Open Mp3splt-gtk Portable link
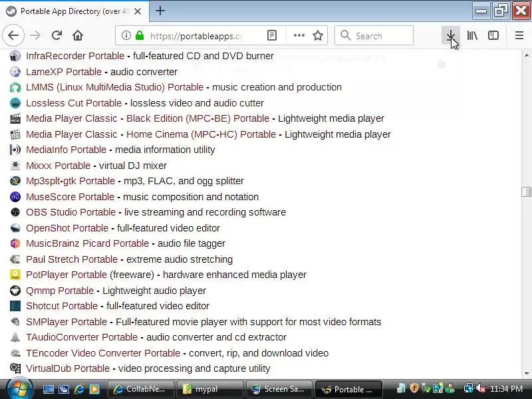 (70, 181)
